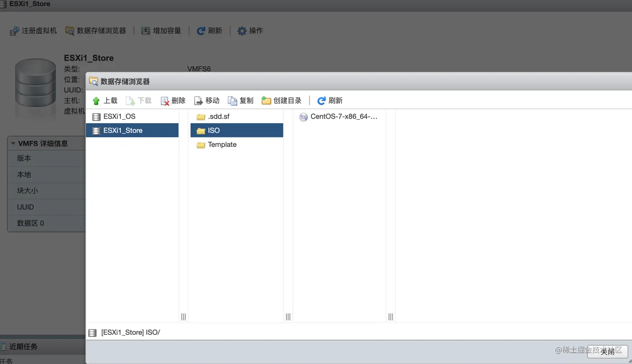The image size is (632, 364).
Task: Click the Refresh (刷新) icon in datastore browser
Action: (321, 101)
